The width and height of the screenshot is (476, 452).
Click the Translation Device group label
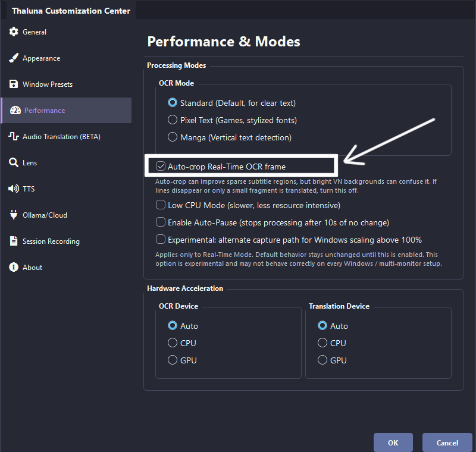pos(339,306)
